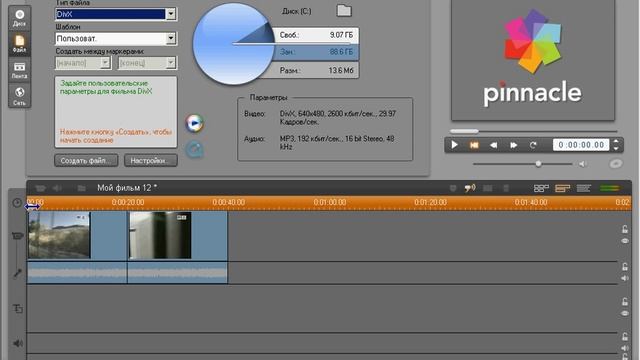This screenshot has width=640, height=360.
Task: Click the fast forward button in the player
Action: coord(513,145)
